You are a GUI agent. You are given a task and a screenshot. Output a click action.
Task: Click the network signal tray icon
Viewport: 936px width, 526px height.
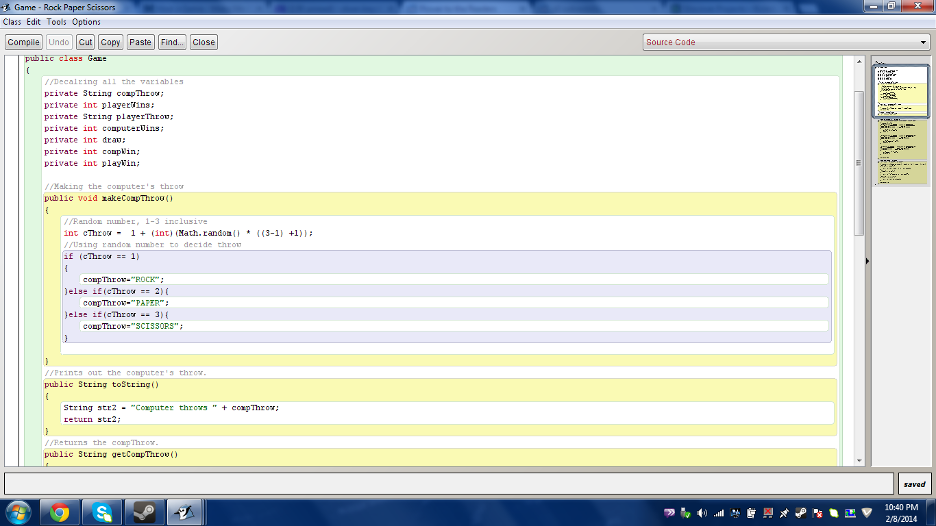coord(718,513)
